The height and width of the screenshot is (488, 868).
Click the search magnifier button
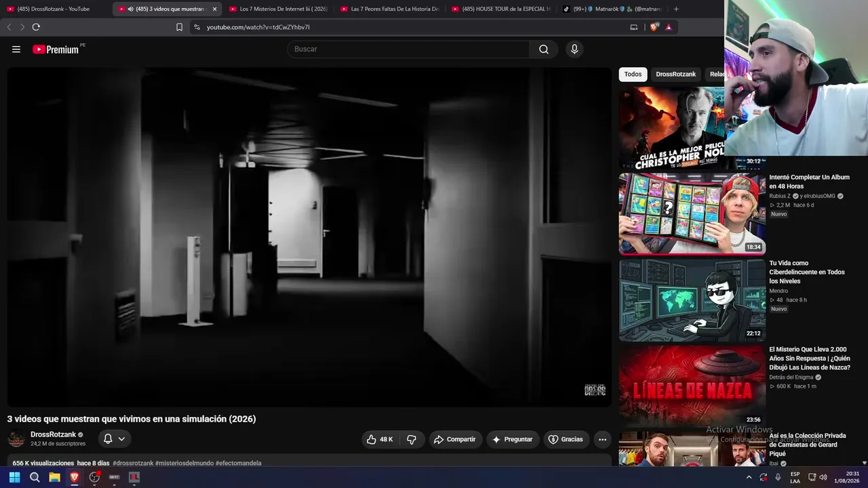[x=544, y=49]
